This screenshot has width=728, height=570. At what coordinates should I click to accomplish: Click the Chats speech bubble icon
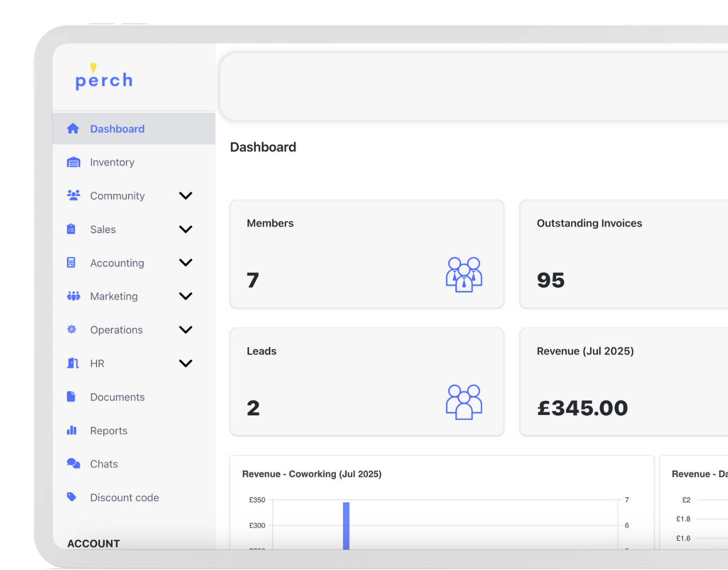coord(73,464)
